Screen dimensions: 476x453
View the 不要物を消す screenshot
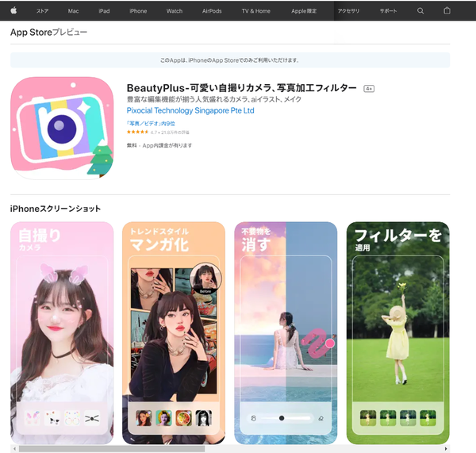coord(286,332)
